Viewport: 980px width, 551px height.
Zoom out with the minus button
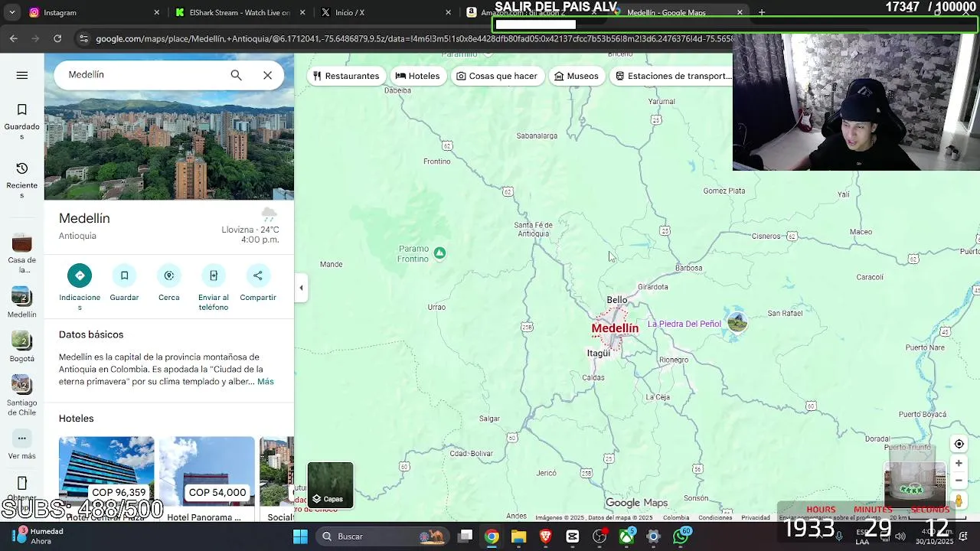959,481
